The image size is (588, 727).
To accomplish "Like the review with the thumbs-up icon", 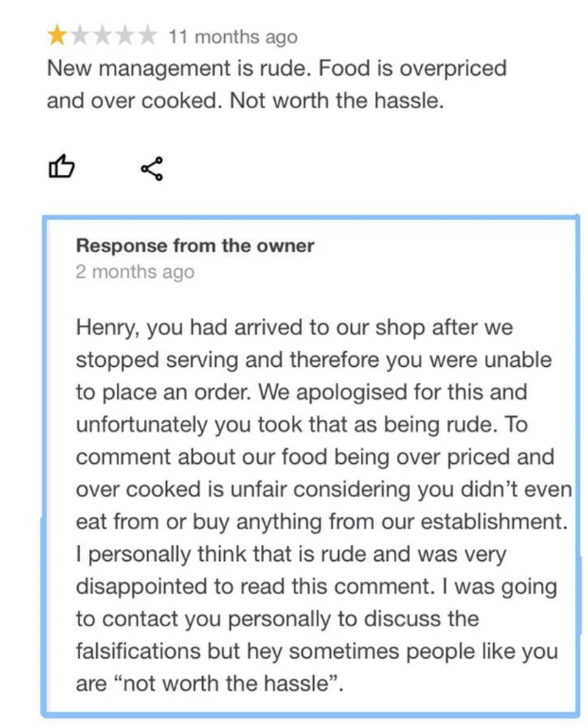I will click(x=62, y=168).
